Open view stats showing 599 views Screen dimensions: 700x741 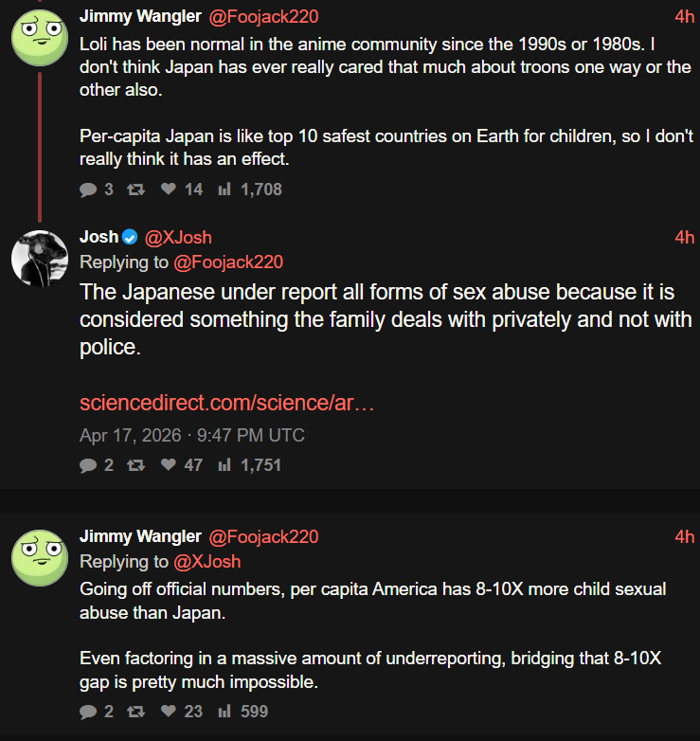point(224,711)
